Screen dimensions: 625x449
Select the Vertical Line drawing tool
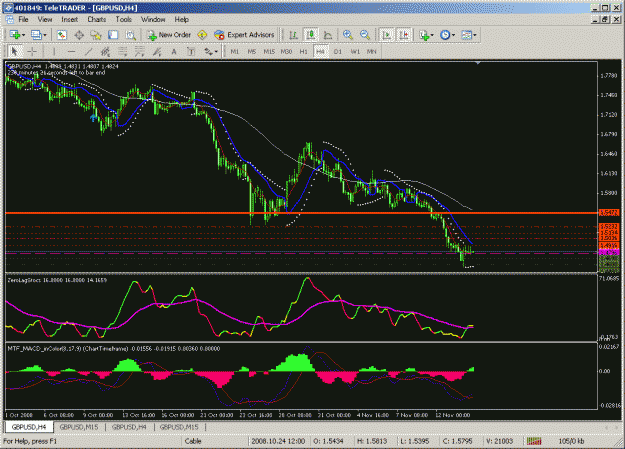click(x=54, y=51)
